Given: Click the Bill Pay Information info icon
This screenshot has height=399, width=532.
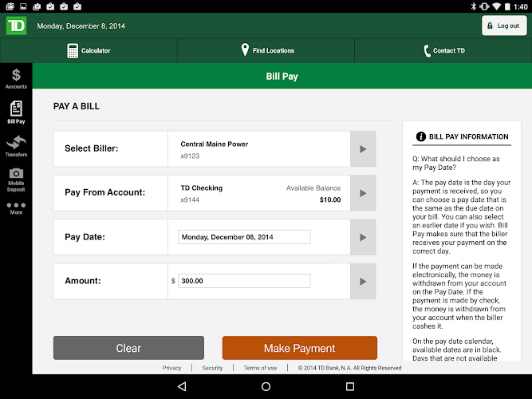Looking at the screenshot, I should pyautogui.click(x=420, y=136).
